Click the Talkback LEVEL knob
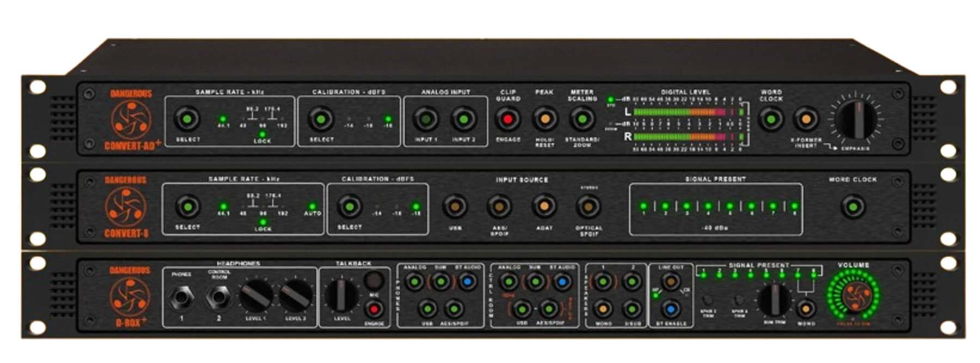 tap(341, 295)
